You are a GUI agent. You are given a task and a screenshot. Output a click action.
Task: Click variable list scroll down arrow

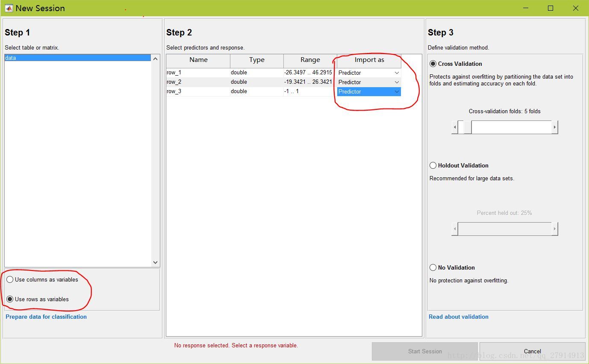coord(155,262)
